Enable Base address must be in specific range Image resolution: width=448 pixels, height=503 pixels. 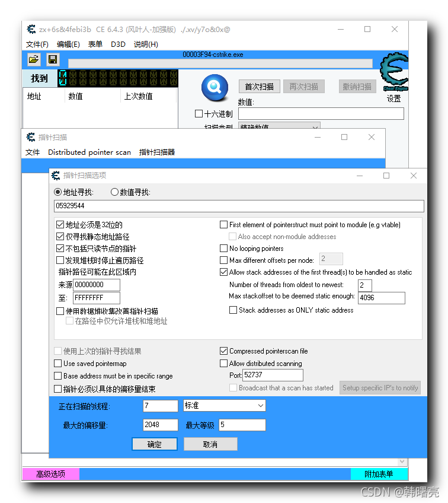click(57, 375)
